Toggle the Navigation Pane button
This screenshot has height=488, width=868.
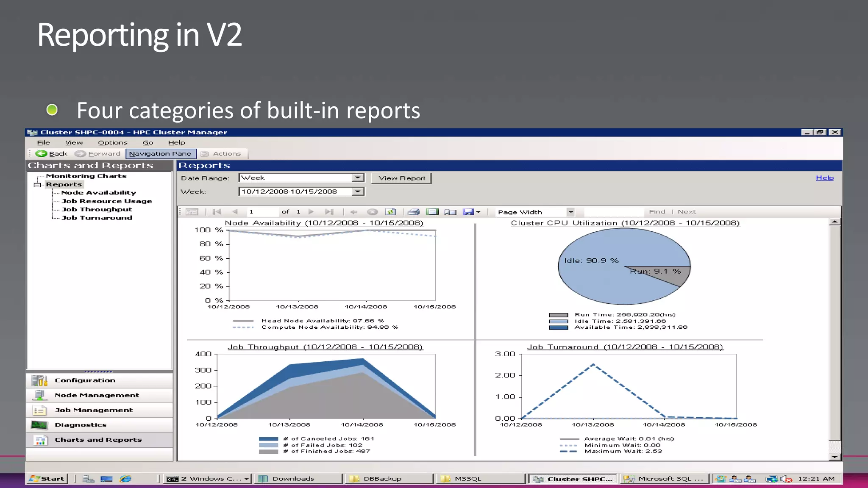pos(161,154)
